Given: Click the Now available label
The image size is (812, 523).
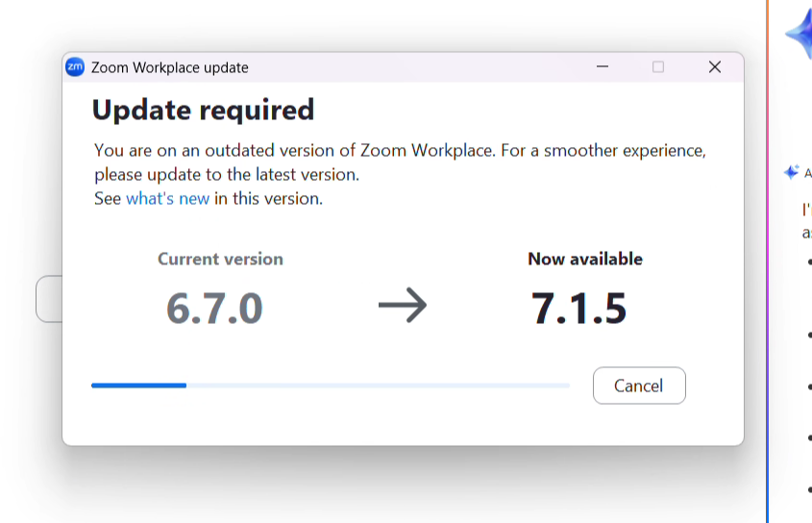Looking at the screenshot, I should point(585,259).
